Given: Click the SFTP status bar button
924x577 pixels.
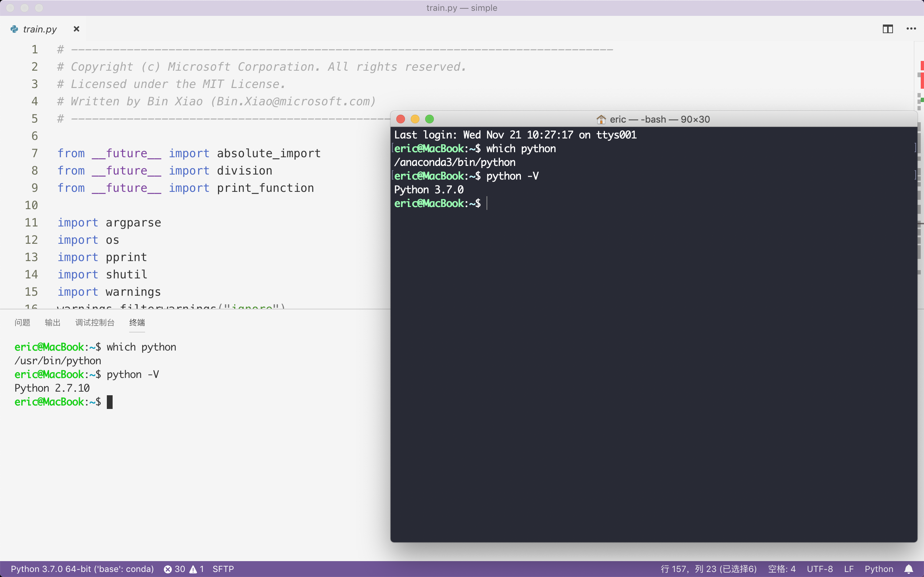Looking at the screenshot, I should [223, 569].
